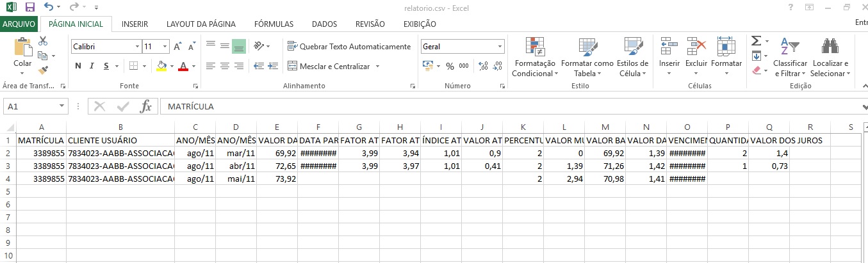Select the column E header

pyautogui.click(x=277, y=127)
